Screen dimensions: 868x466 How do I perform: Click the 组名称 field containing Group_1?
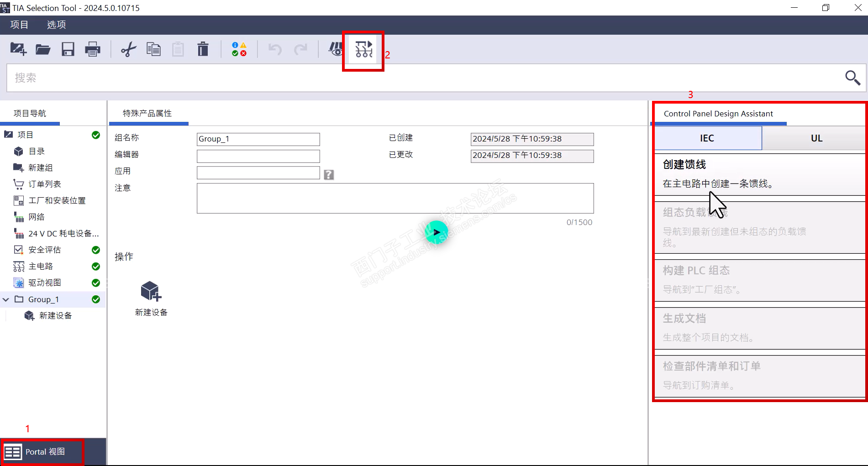258,139
